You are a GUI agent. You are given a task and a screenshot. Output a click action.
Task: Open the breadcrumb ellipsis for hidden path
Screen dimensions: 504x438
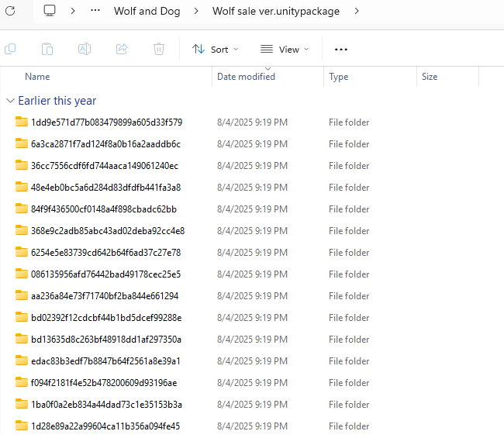click(x=95, y=11)
